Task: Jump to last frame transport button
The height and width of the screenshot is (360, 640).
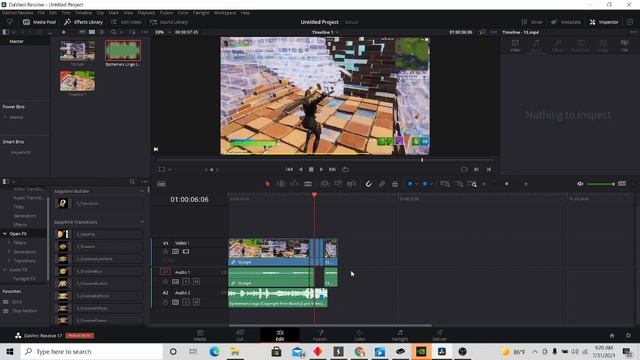Action: 332,169
